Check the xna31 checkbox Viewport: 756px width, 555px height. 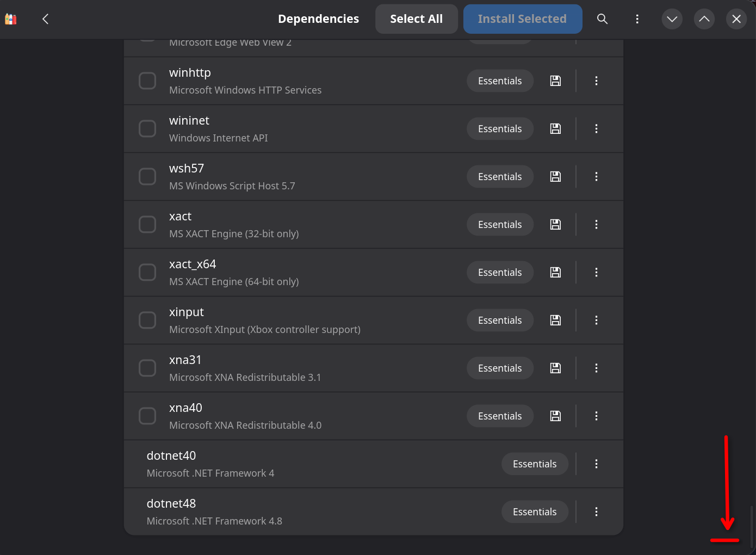coord(147,368)
